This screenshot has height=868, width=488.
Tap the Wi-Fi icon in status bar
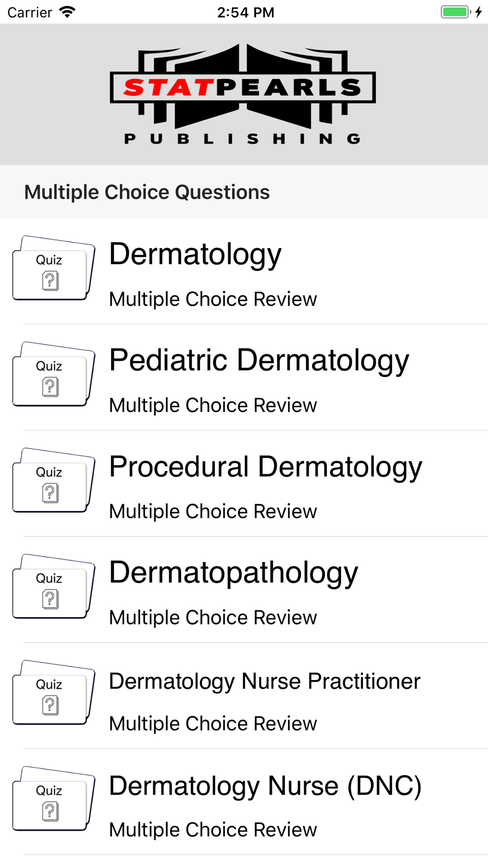pos(67,12)
